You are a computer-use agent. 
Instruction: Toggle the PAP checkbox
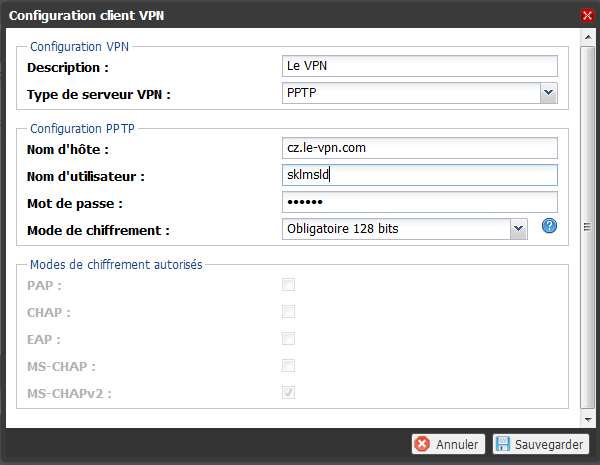[289, 285]
